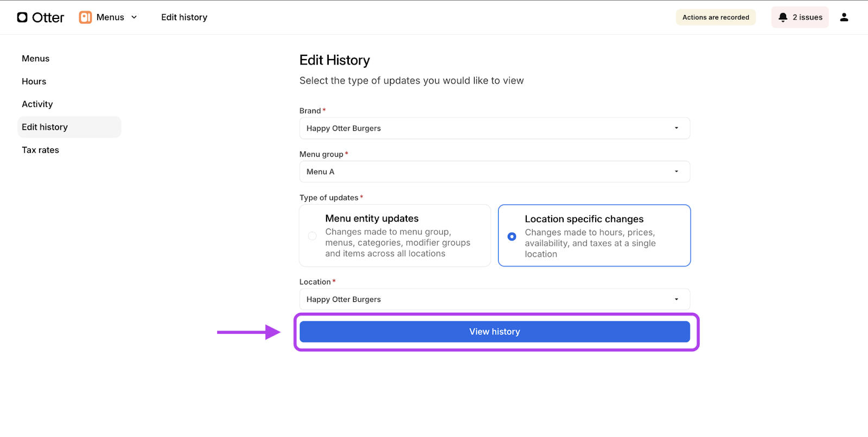Open the Location dropdown
The height and width of the screenshot is (437, 868).
(x=494, y=299)
